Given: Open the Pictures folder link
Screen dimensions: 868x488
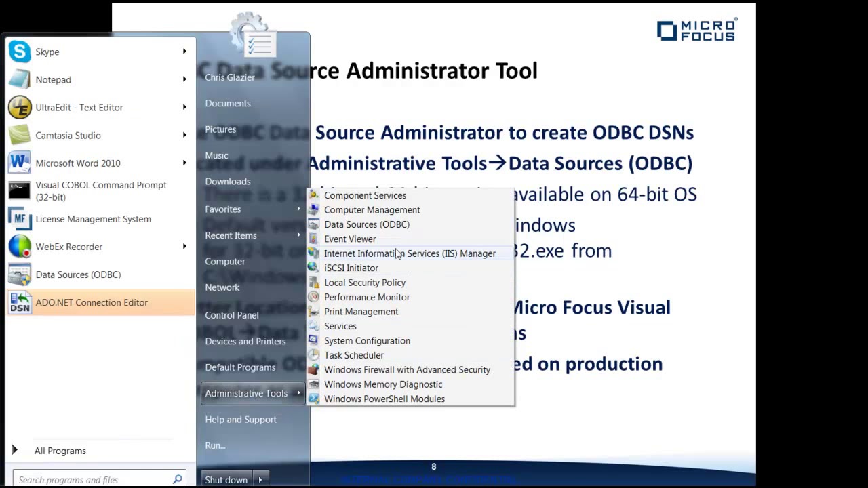Looking at the screenshot, I should [x=220, y=129].
